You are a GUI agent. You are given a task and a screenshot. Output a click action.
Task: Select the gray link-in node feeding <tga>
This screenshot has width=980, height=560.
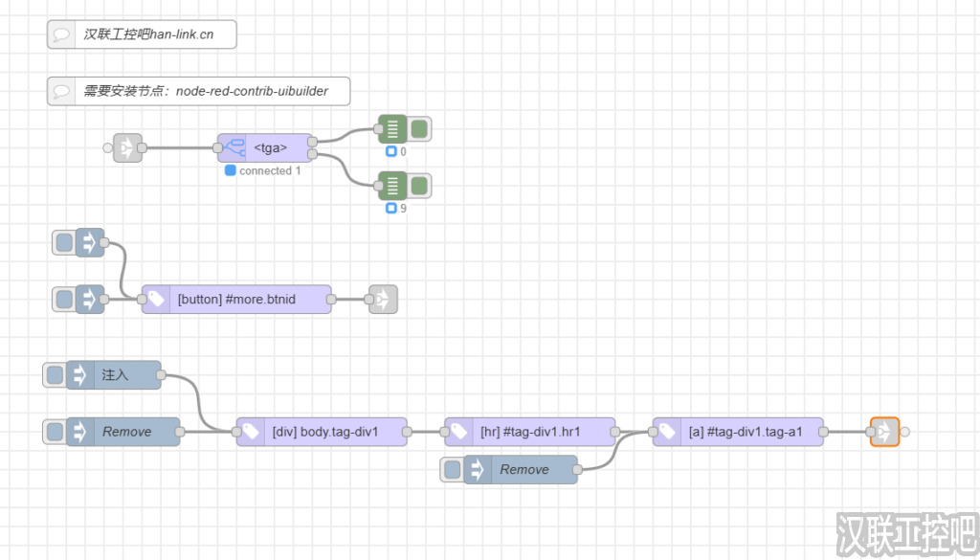(x=127, y=148)
